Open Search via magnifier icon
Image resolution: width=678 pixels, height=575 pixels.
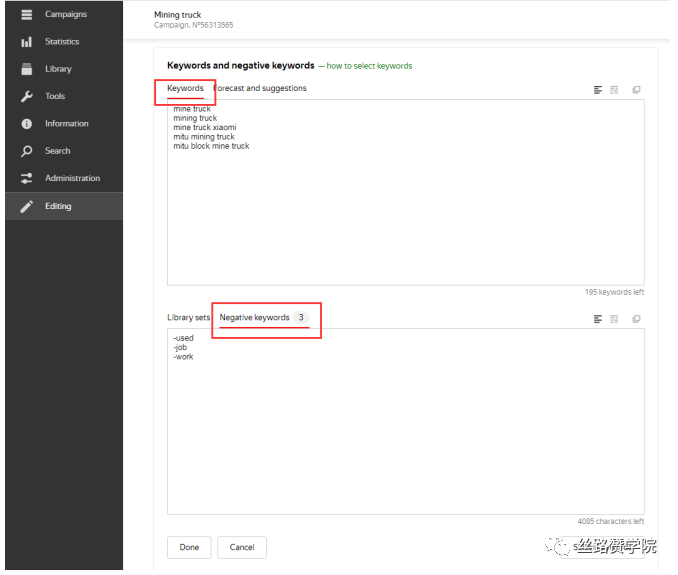pos(26,151)
